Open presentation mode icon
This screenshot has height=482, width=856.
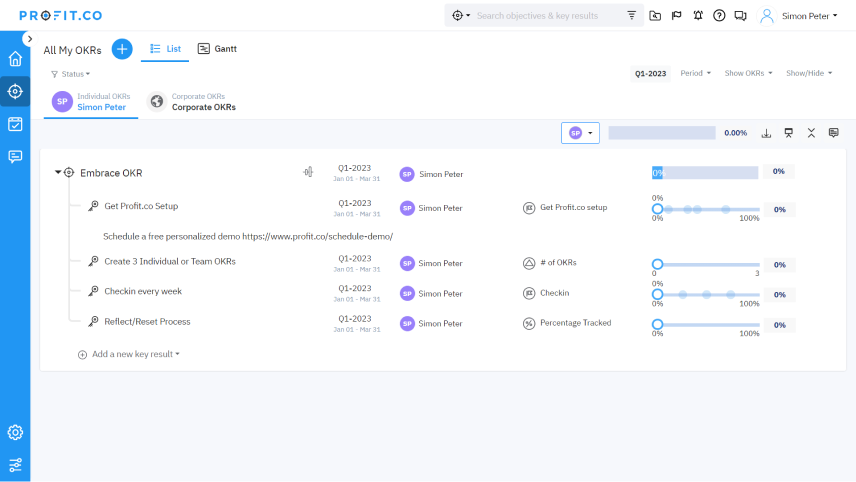(788, 133)
